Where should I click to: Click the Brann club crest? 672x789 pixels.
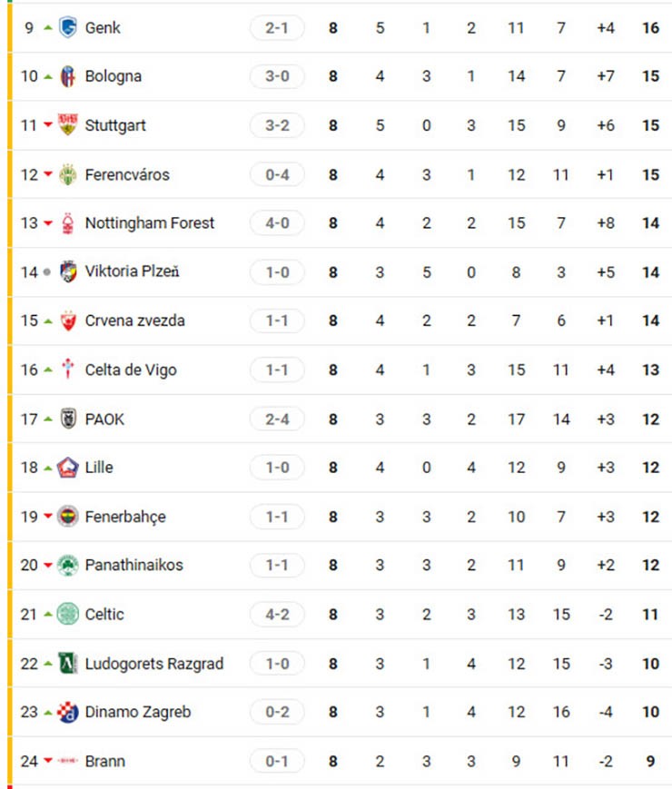click(x=69, y=761)
